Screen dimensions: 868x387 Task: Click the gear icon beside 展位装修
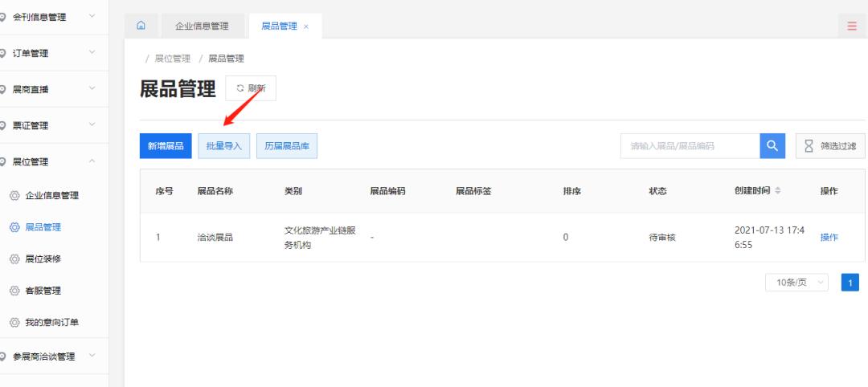pyautogui.click(x=14, y=259)
